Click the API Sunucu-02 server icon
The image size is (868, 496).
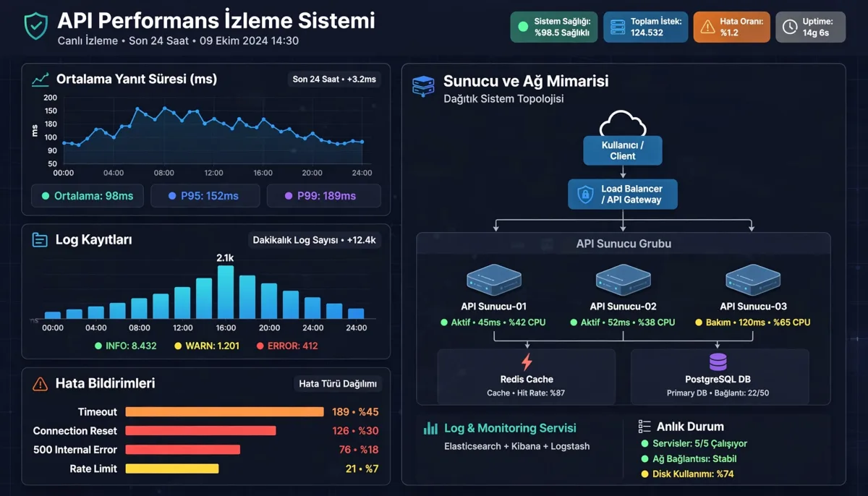click(x=623, y=279)
